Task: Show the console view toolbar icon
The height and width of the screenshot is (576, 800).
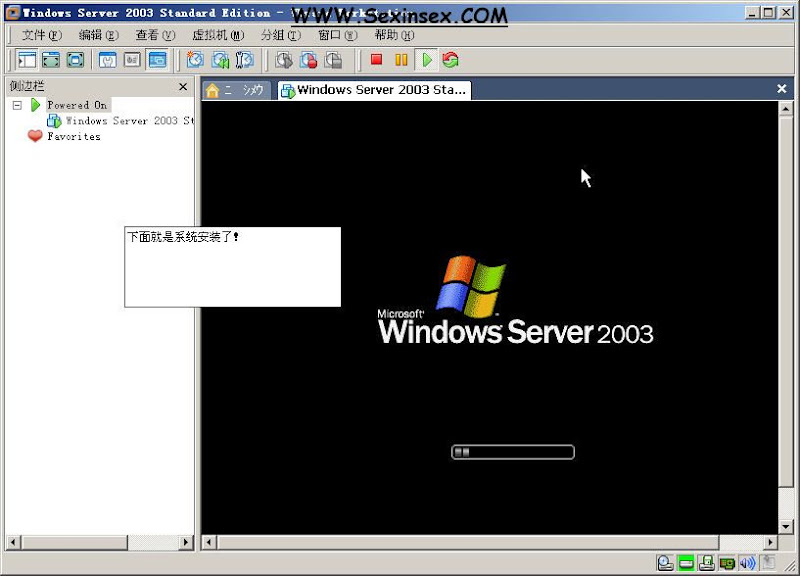Action: [157, 60]
